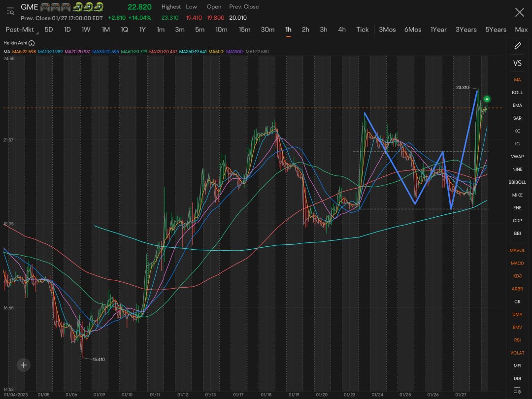Viewport: 532px width, 399px height.
Task: Toggle the MIKE indicator
Action: pos(517,195)
